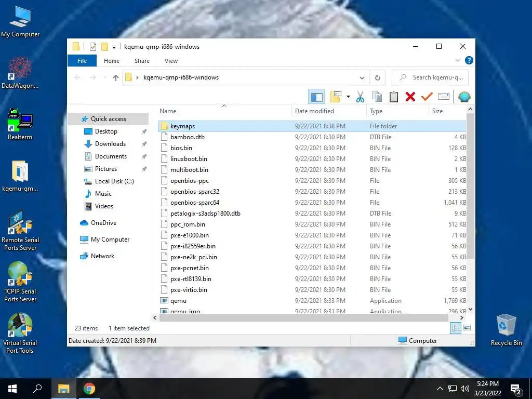Click the New folder icon in title bar
The width and height of the screenshot is (532, 399).
(105, 47)
